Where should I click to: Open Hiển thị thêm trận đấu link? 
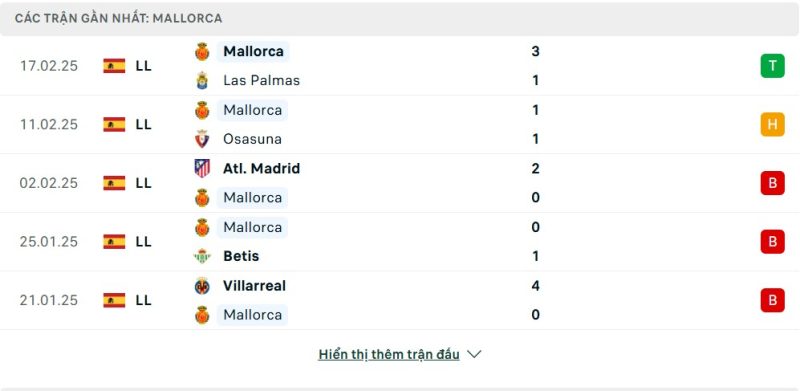(389, 354)
